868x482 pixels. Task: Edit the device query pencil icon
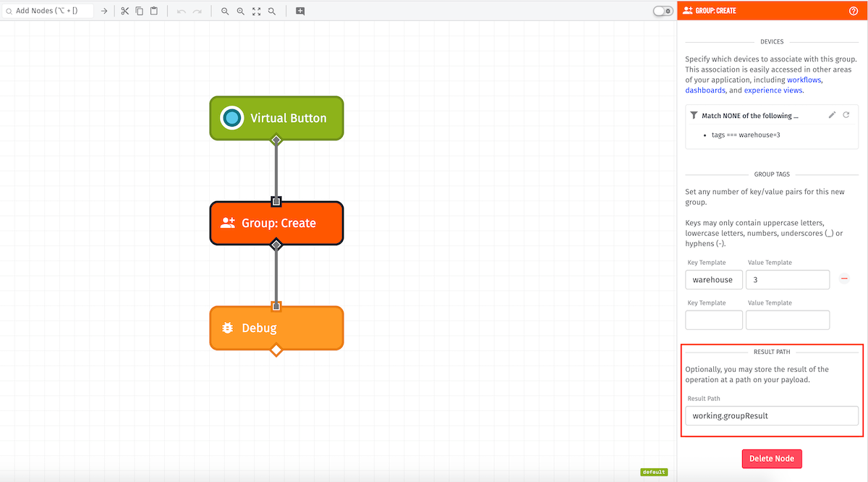[832, 115]
